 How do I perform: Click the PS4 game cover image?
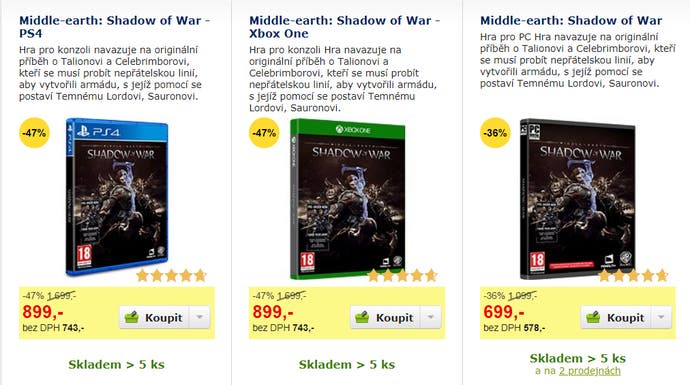[117, 197]
